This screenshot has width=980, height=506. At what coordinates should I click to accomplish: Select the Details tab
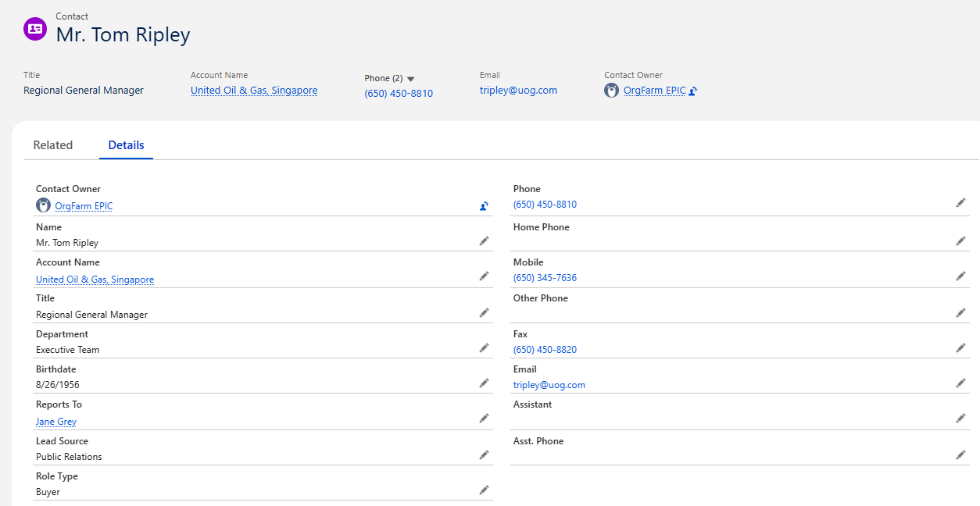click(126, 145)
